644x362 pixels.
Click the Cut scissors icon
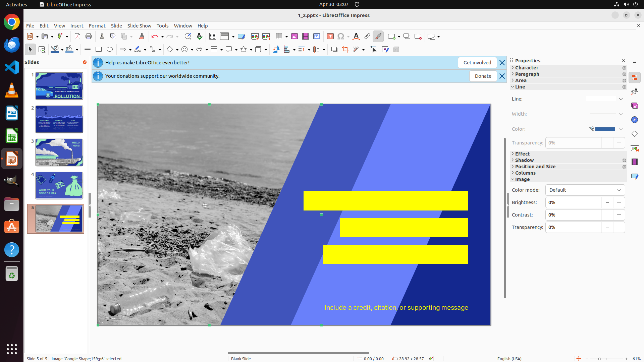click(102, 37)
